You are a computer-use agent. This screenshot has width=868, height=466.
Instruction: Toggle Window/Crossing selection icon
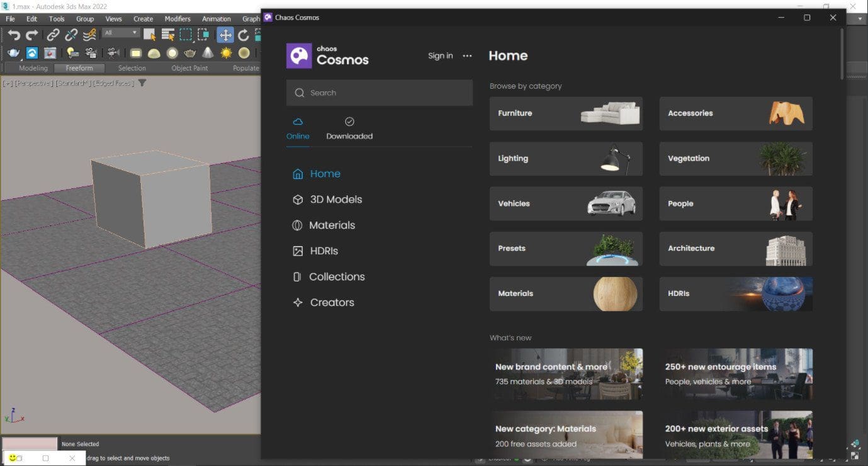point(203,35)
